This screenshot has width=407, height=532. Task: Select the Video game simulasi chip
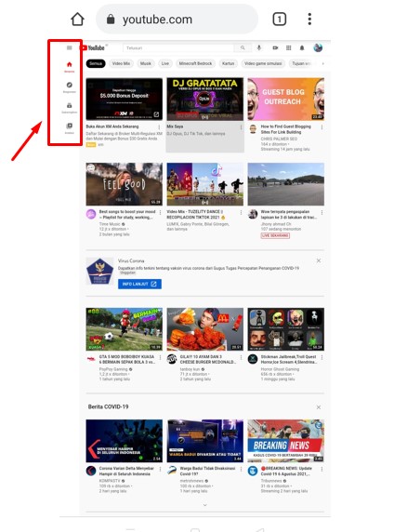(x=263, y=63)
